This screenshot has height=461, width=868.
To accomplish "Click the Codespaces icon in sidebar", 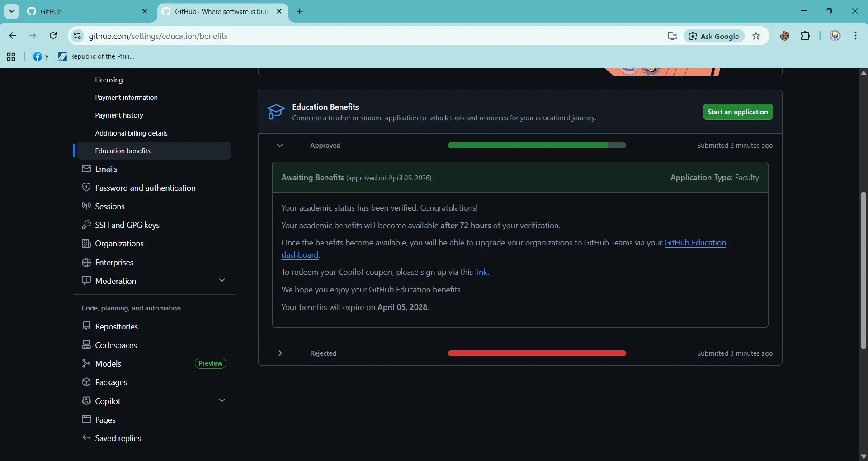I will coord(86,345).
